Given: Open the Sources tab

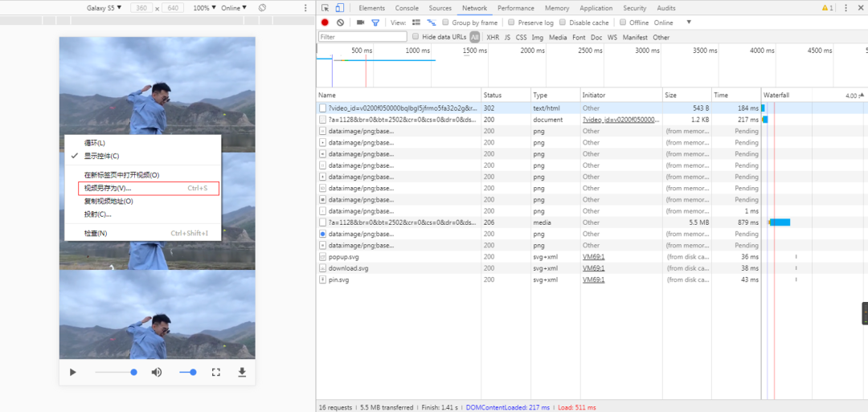Looking at the screenshot, I should point(440,8).
